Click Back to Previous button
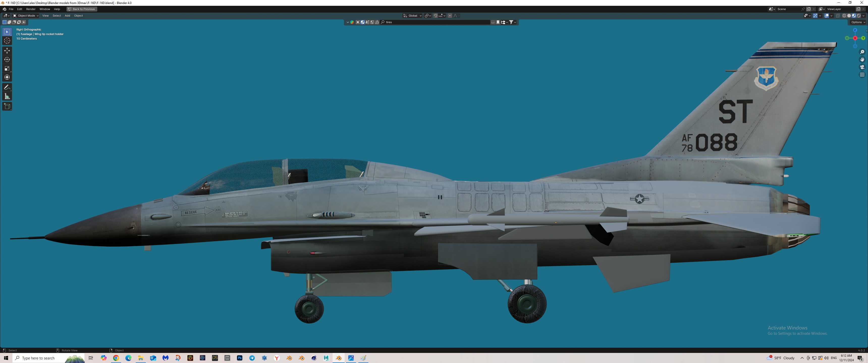Image resolution: width=868 pixels, height=363 pixels. click(x=82, y=9)
